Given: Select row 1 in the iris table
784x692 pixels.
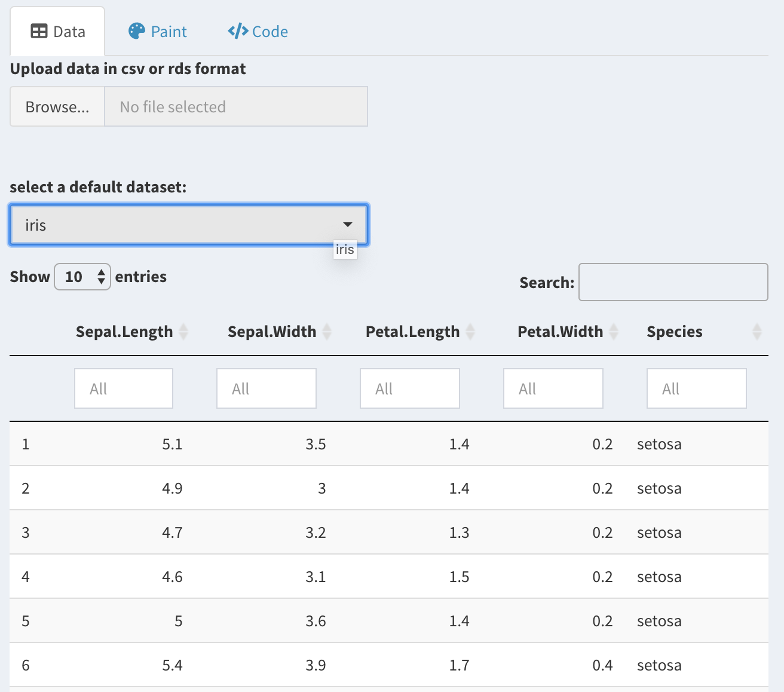Looking at the screenshot, I should click(388, 444).
